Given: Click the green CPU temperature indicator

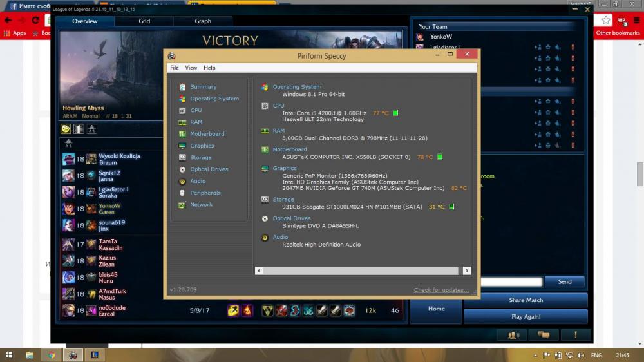Looking at the screenshot, I should point(395,113).
